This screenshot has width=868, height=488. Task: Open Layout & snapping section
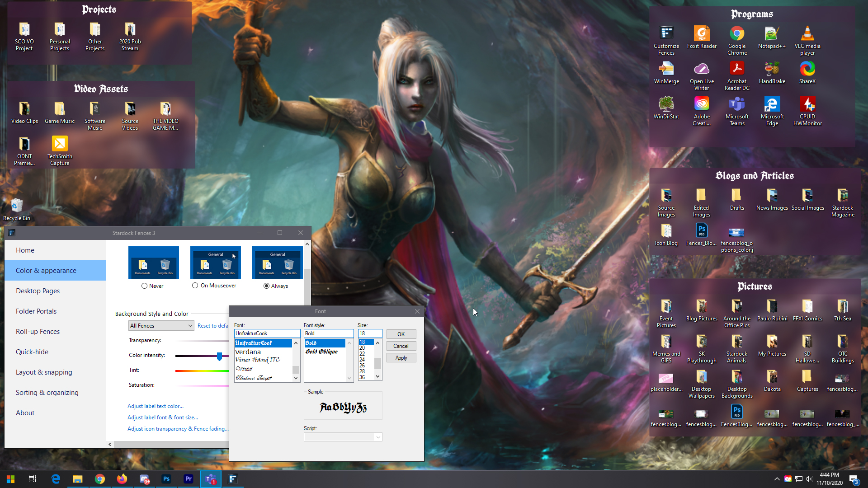click(x=55, y=372)
